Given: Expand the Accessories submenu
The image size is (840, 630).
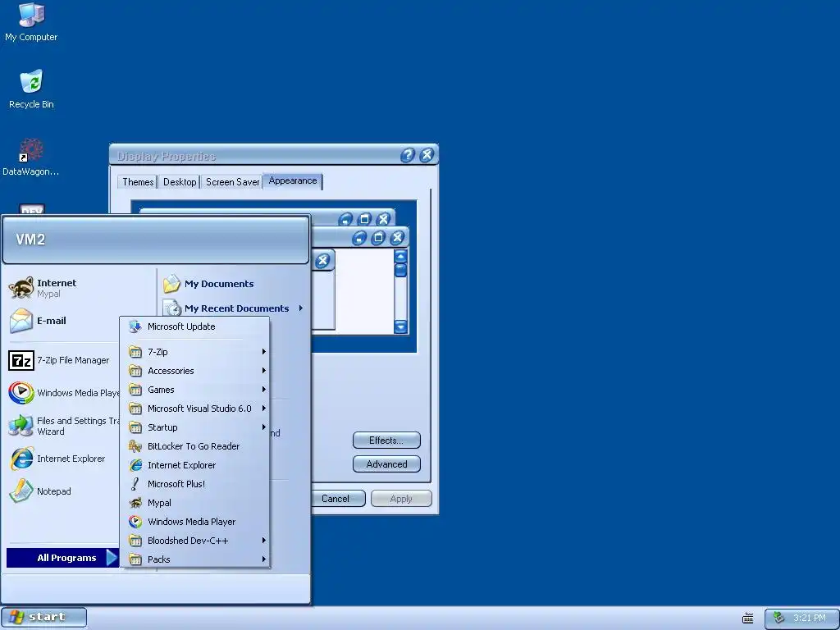Looking at the screenshot, I should [x=195, y=371].
